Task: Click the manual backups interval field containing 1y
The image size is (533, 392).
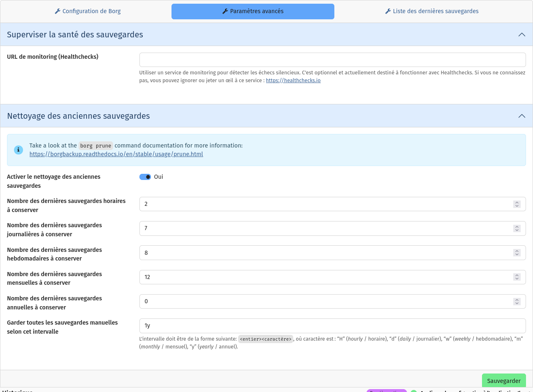Action: pyautogui.click(x=332, y=326)
